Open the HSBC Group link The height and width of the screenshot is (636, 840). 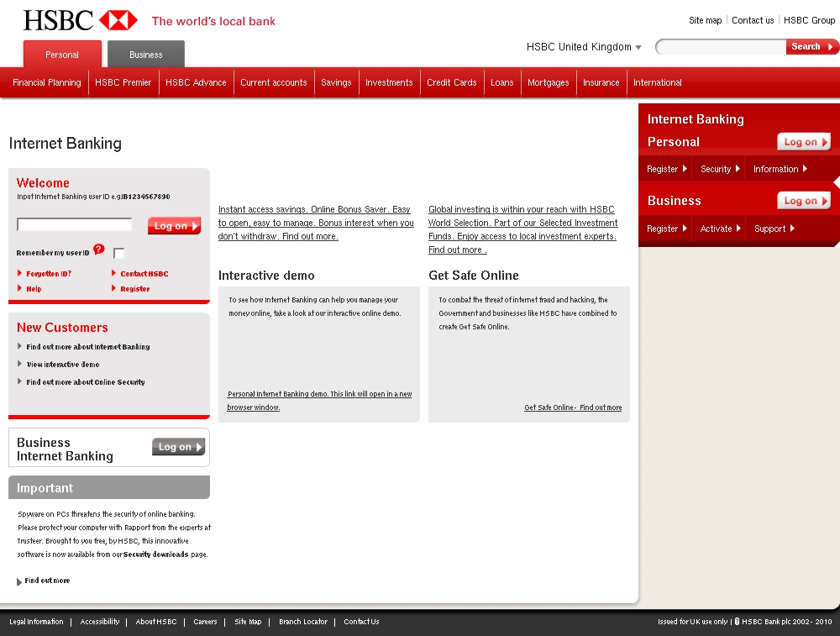click(x=810, y=20)
